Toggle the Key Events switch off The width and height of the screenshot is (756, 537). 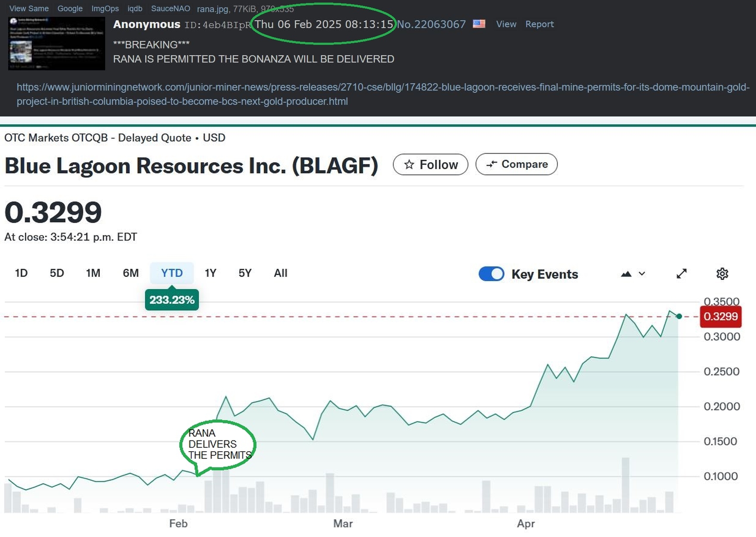491,274
